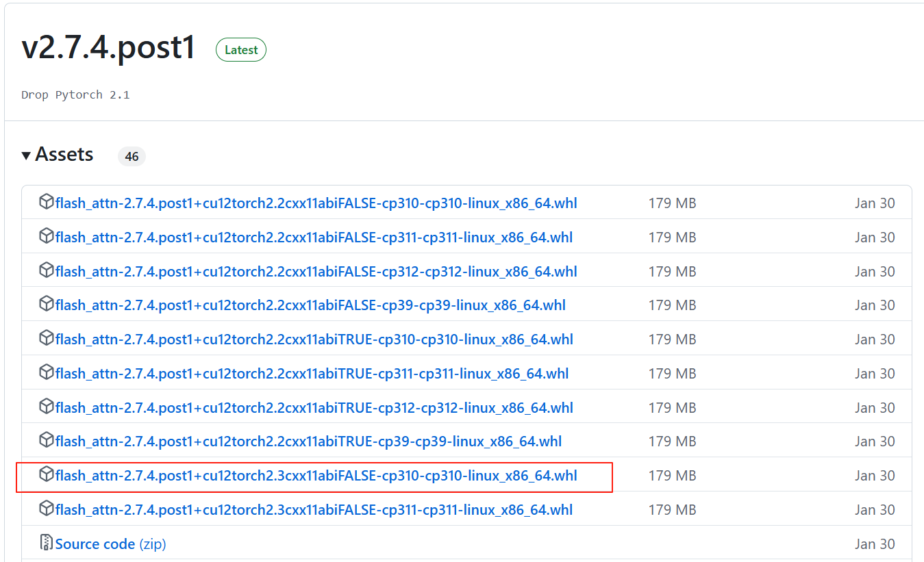Click package icon beside torch2.2 TRUE cp310 wheel
The image size is (924, 562).
46,338
